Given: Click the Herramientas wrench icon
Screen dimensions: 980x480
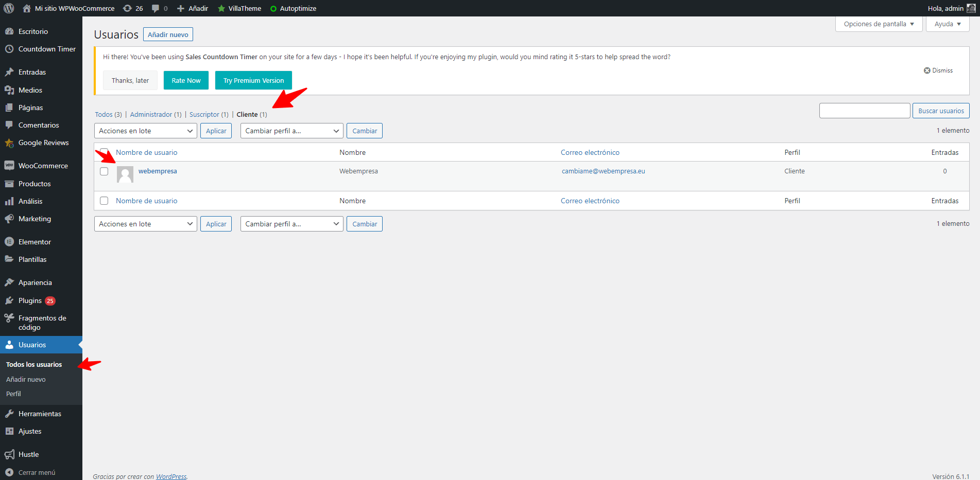Looking at the screenshot, I should coord(9,414).
